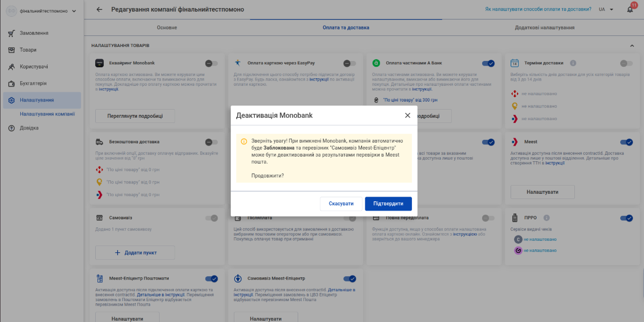Viewport: 644px width, 322px height.
Task: Open Детальніше в інструкції link under Поштомати
Action: (x=161, y=295)
